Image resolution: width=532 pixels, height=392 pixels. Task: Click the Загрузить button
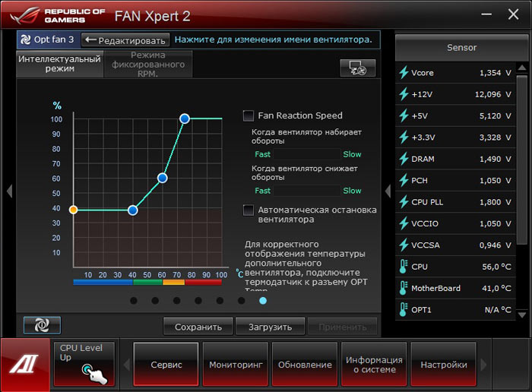(270, 327)
